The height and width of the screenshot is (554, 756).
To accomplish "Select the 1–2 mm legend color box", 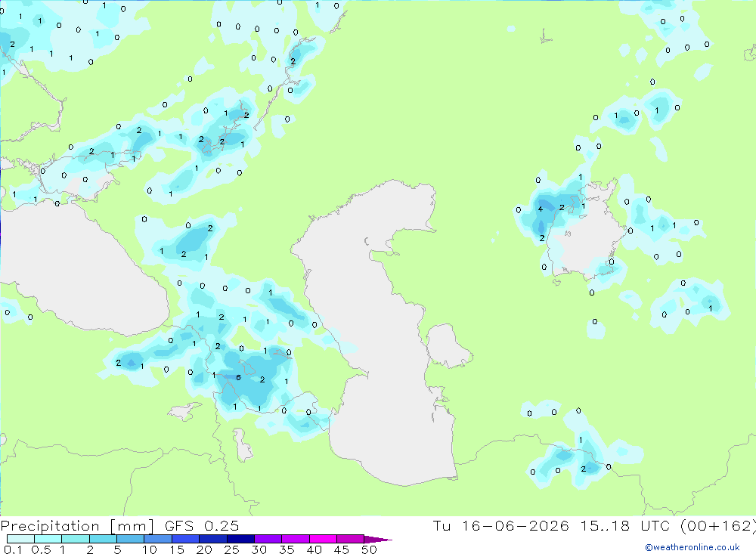I will pyautogui.click(x=76, y=539).
